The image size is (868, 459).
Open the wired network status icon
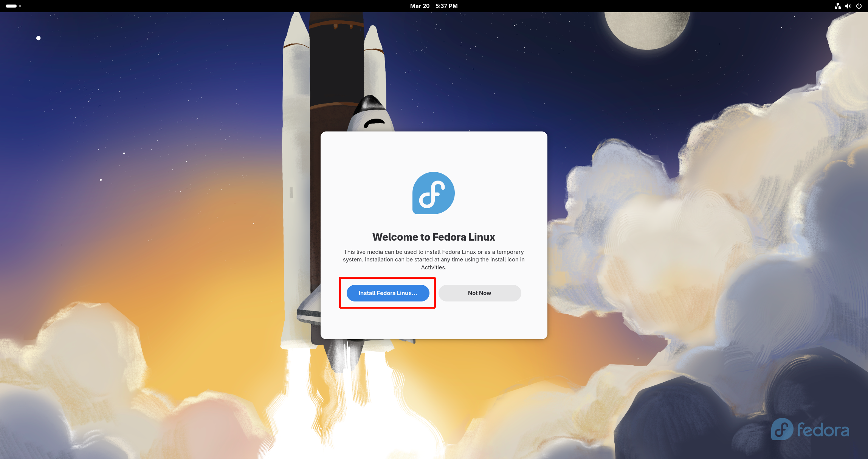(838, 6)
